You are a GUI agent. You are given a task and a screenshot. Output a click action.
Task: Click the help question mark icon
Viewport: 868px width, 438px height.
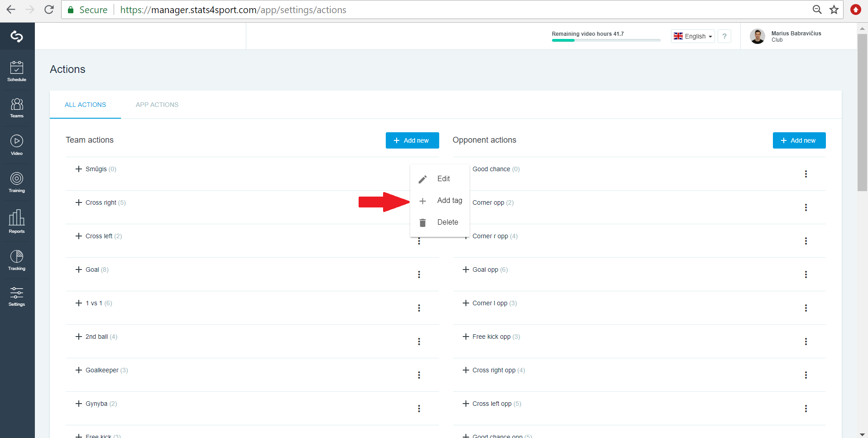[x=724, y=36]
